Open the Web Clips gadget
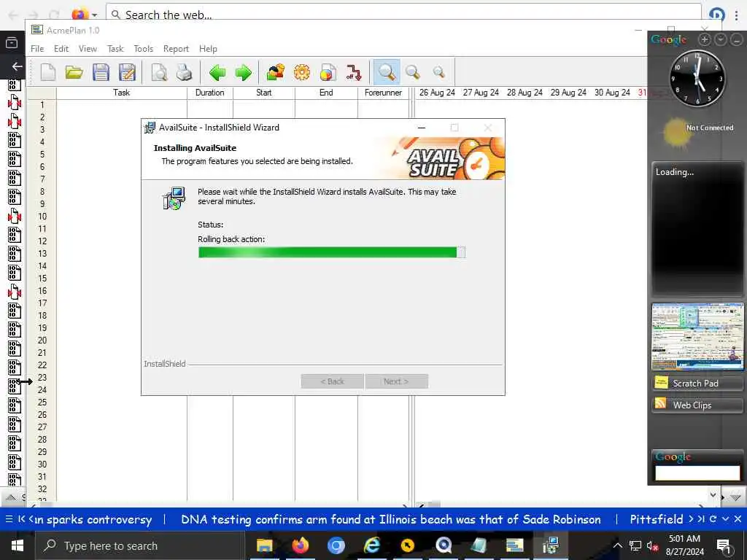The image size is (747, 560). click(697, 405)
